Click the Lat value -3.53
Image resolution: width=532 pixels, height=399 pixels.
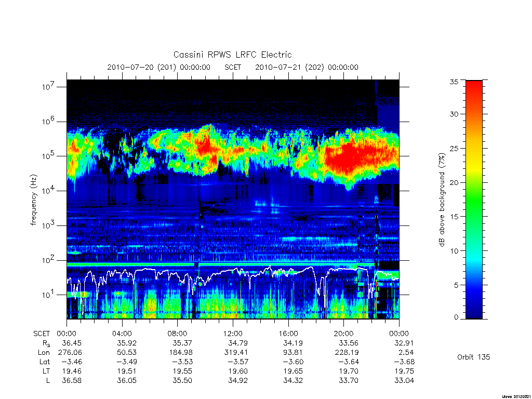coord(181,362)
